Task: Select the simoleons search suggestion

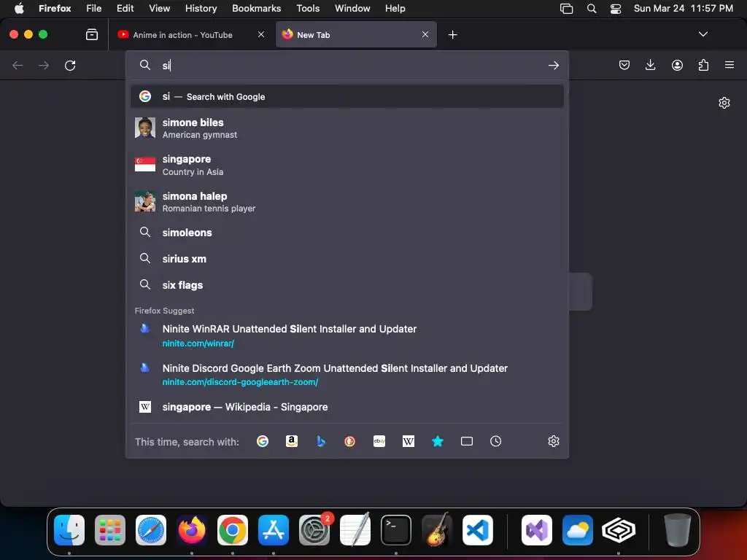Action: pyautogui.click(x=347, y=233)
